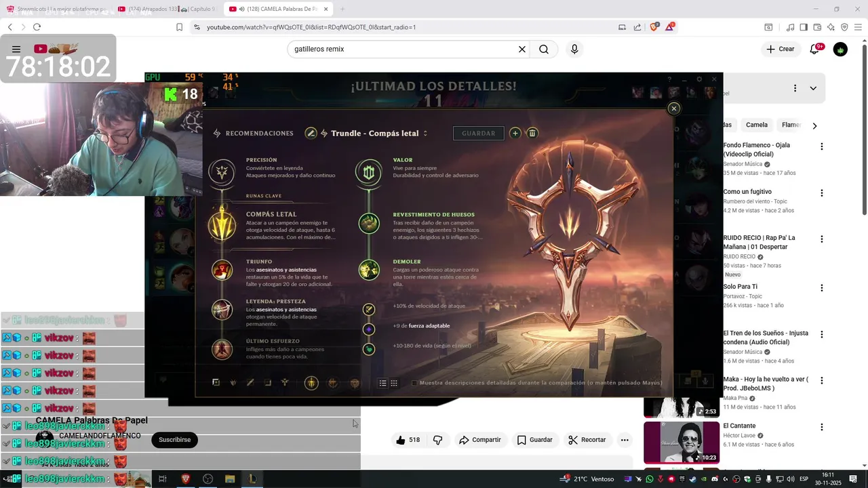868x488 pixels.
Task: Open options for RUIDO RECIO video
Action: [822, 239]
